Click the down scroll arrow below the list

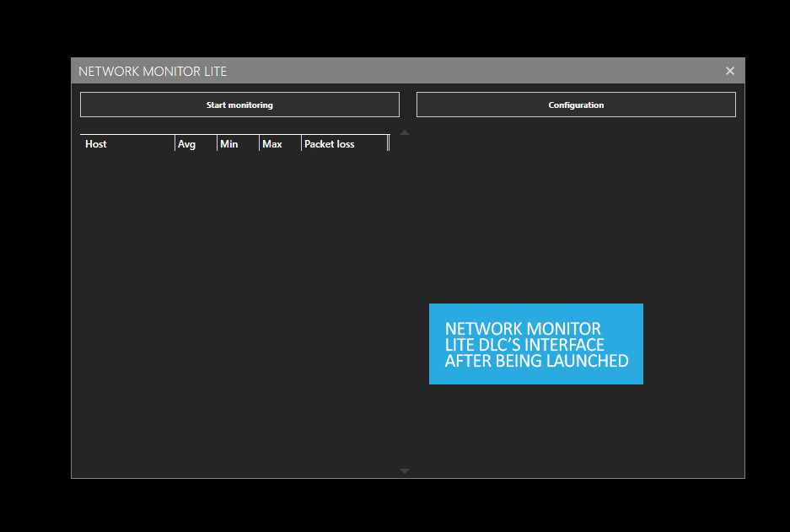coord(405,470)
